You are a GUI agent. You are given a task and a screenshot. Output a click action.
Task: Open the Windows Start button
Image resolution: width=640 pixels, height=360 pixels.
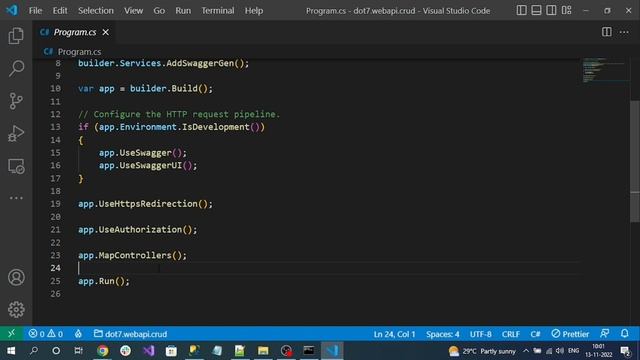tap(11, 351)
